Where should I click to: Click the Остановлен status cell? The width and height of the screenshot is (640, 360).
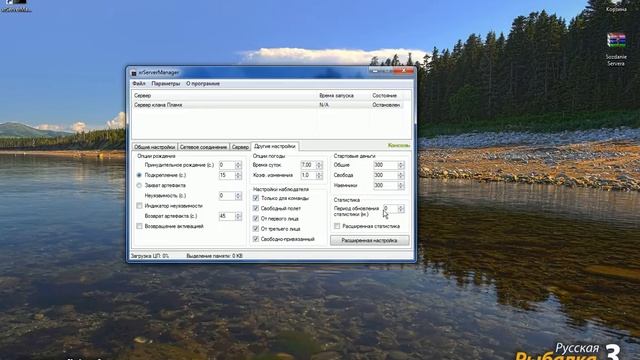pyautogui.click(x=386, y=105)
